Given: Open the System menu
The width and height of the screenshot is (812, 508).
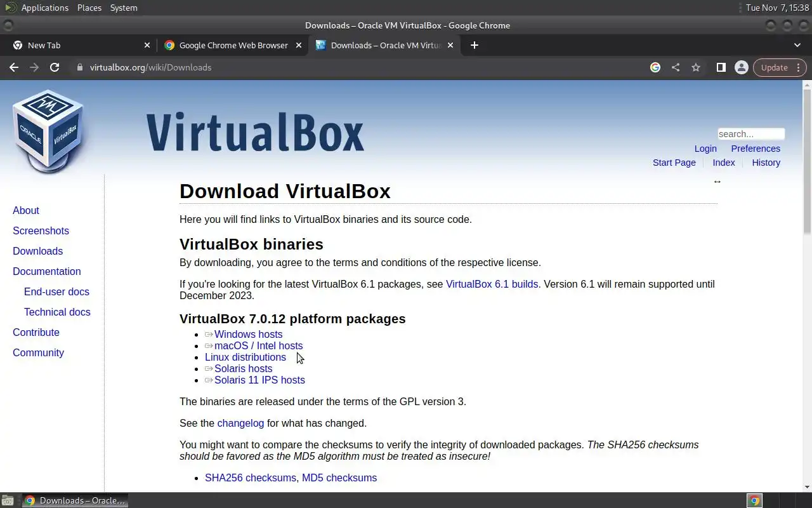Looking at the screenshot, I should [x=124, y=8].
